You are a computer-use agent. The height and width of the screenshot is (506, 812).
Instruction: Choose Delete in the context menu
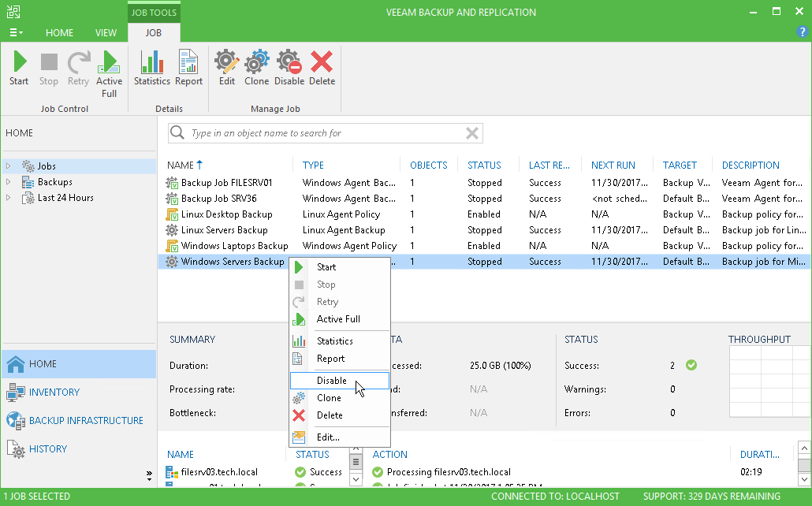click(x=340, y=415)
